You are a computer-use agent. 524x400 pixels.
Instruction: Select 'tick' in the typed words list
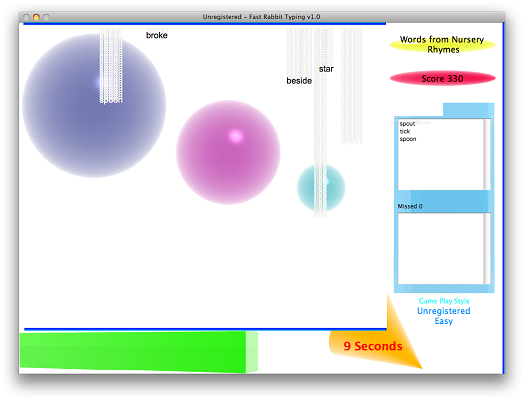[405, 131]
